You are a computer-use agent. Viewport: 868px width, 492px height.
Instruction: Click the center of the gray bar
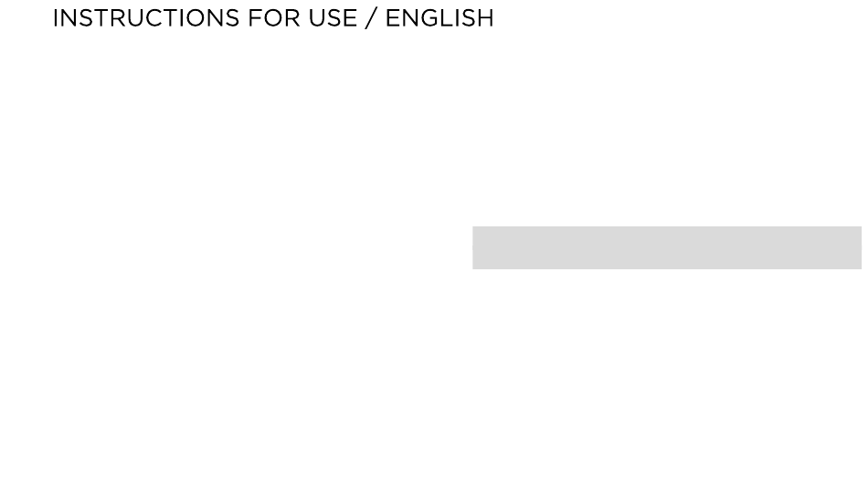click(x=666, y=247)
